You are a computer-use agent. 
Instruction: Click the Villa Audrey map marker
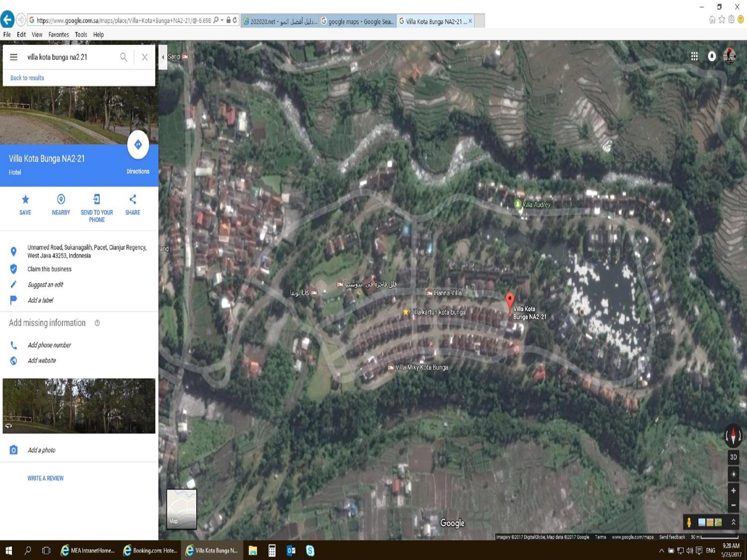(517, 204)
